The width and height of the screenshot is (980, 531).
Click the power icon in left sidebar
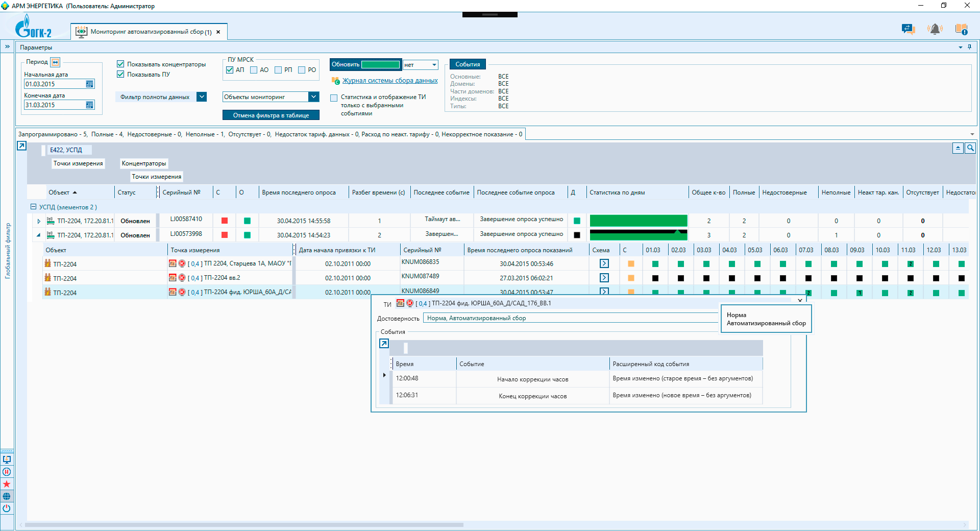[x=7, y=509]
